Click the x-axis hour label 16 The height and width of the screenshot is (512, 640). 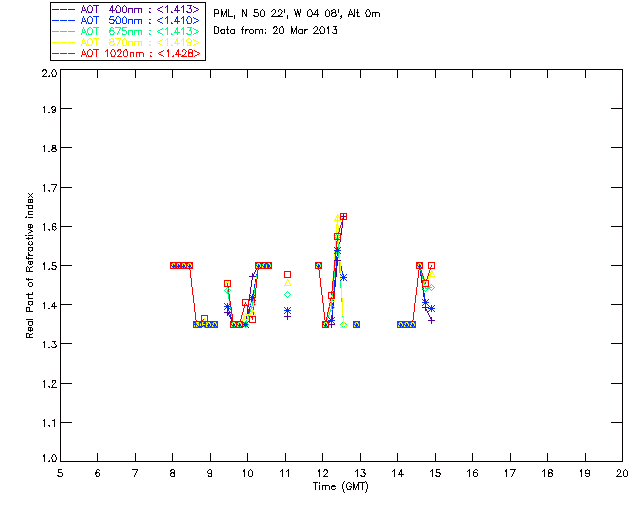pos(473,473)
